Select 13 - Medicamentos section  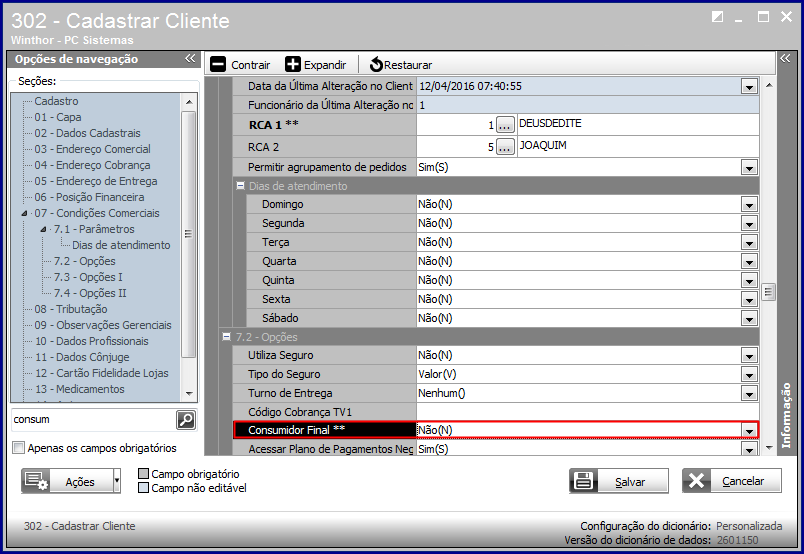tap(79, 389)
